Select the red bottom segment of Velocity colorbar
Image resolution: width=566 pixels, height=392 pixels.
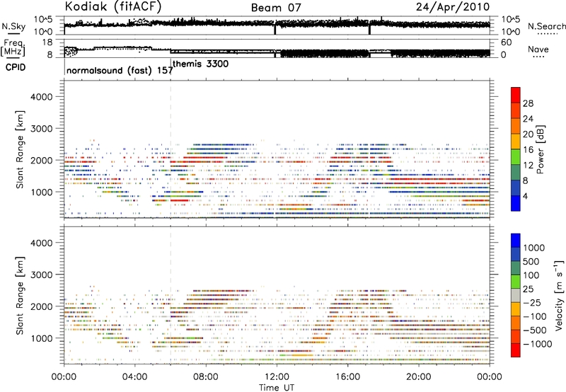tap(516, 350)
